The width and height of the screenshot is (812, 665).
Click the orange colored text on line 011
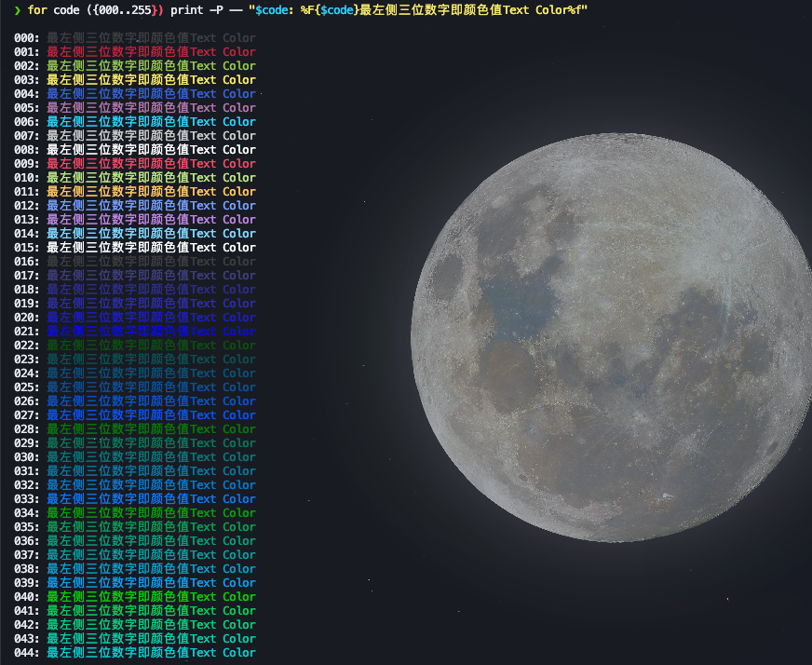click(150, 192)
